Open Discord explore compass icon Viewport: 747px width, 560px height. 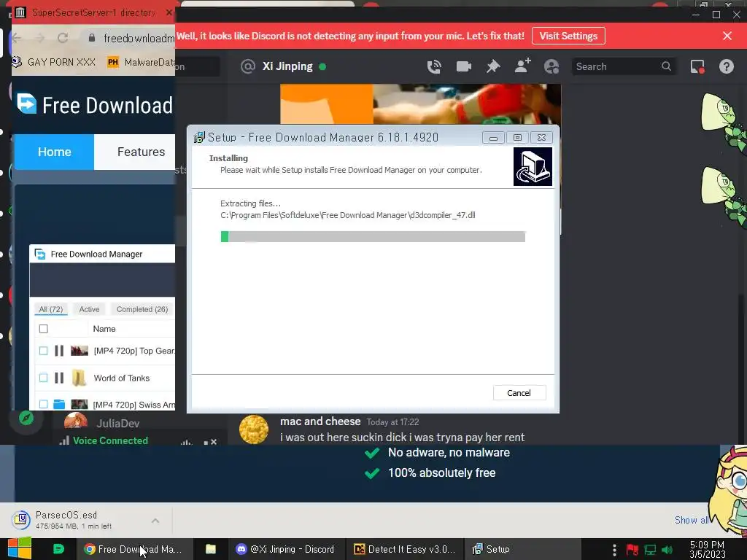tap(26, 418)
